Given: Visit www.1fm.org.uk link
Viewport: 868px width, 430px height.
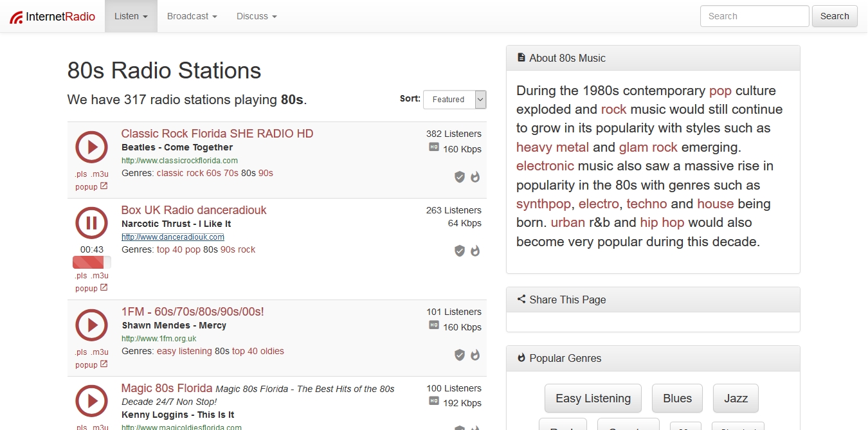Looking at the screenshot, I should click(x=159, y=339).
